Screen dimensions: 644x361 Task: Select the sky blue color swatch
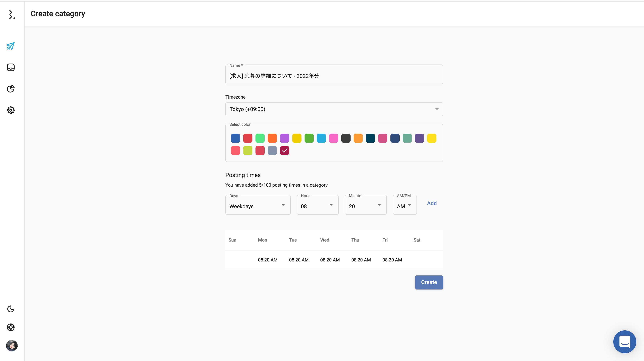point(321,138)
